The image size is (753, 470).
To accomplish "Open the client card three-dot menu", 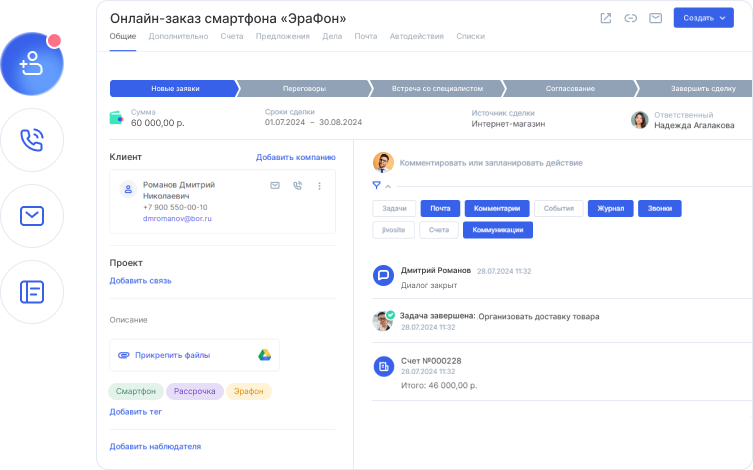I will coord(320,186).
